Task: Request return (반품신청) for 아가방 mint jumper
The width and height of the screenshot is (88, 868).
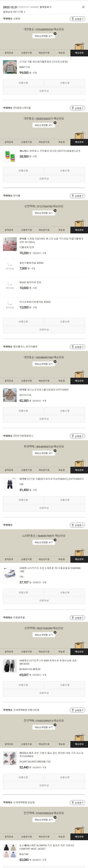Action: click(23, 83)
